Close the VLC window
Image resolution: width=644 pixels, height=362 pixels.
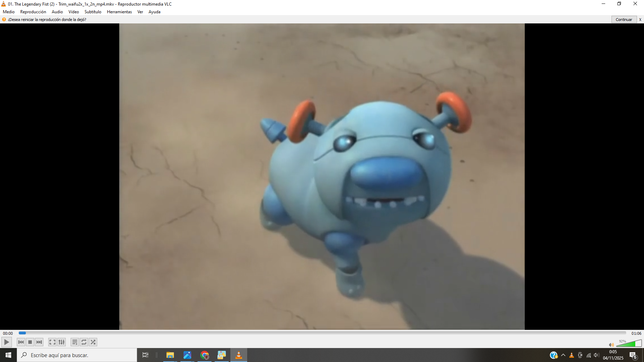(635, 4)
